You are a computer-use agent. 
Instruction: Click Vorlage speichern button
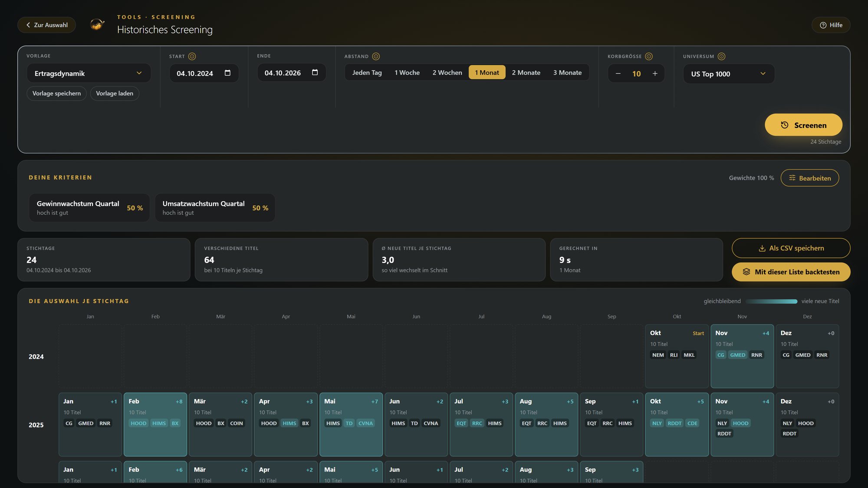[x=56, y=93]
